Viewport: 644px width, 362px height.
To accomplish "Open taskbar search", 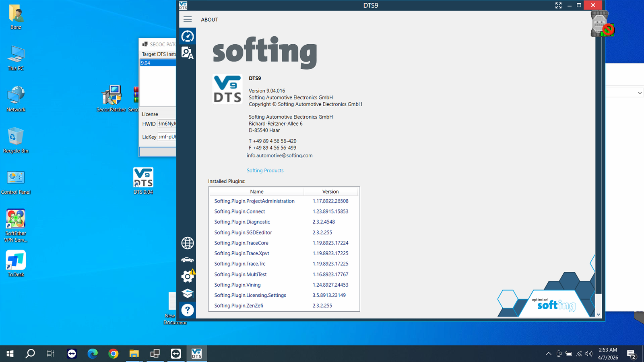I will coord(30,354).
